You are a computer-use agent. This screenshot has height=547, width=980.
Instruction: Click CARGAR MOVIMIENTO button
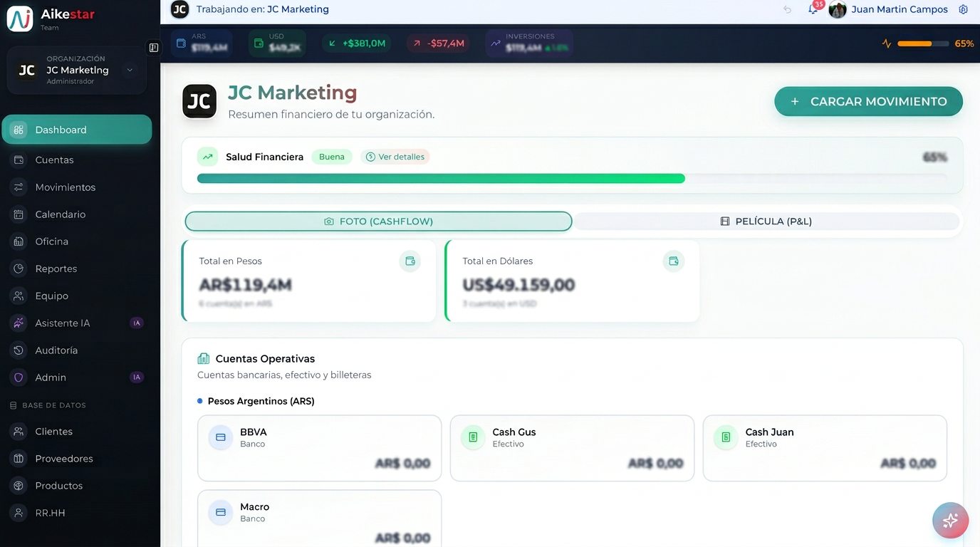[868, 102]
